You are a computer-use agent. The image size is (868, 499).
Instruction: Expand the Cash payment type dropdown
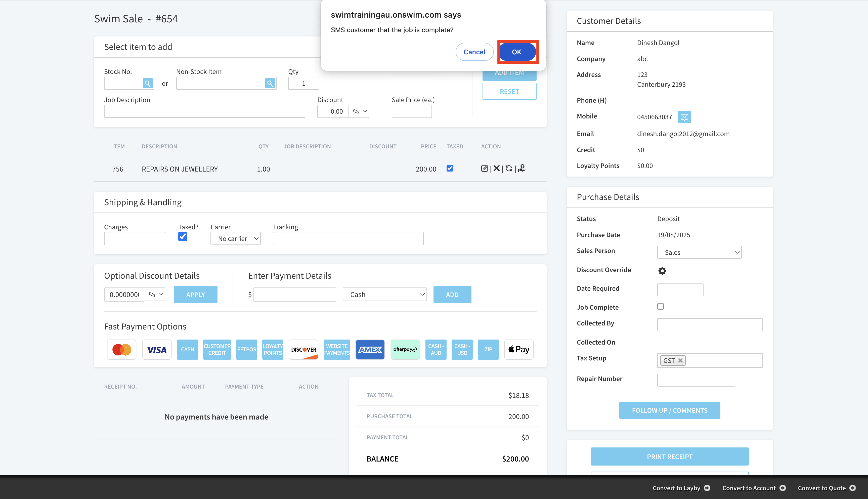click(385, 295)
